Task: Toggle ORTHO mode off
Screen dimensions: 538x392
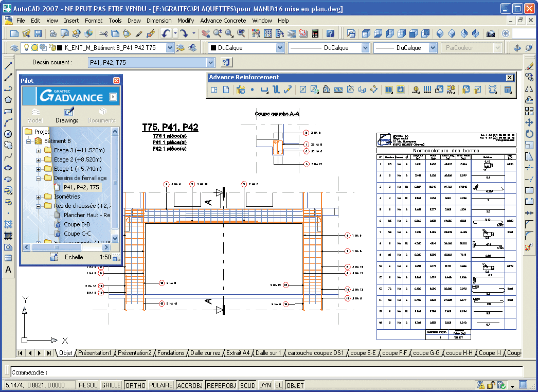Action: click(135, 385)
